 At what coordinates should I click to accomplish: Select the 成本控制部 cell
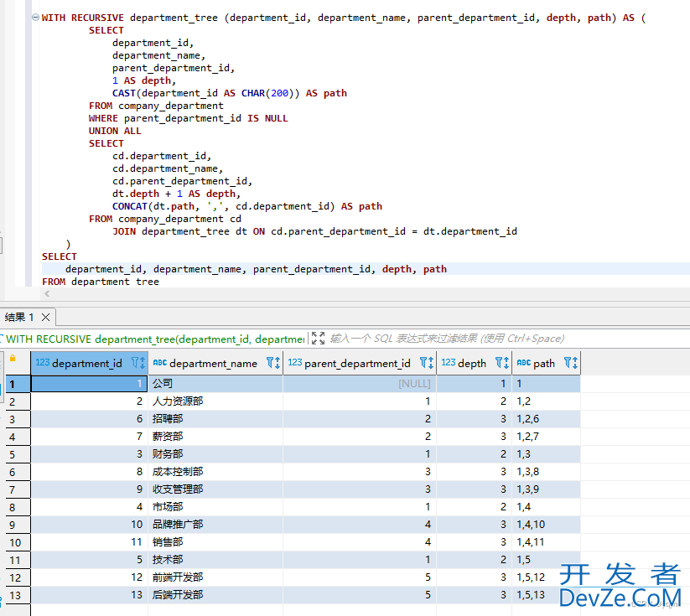click(215, 472)
